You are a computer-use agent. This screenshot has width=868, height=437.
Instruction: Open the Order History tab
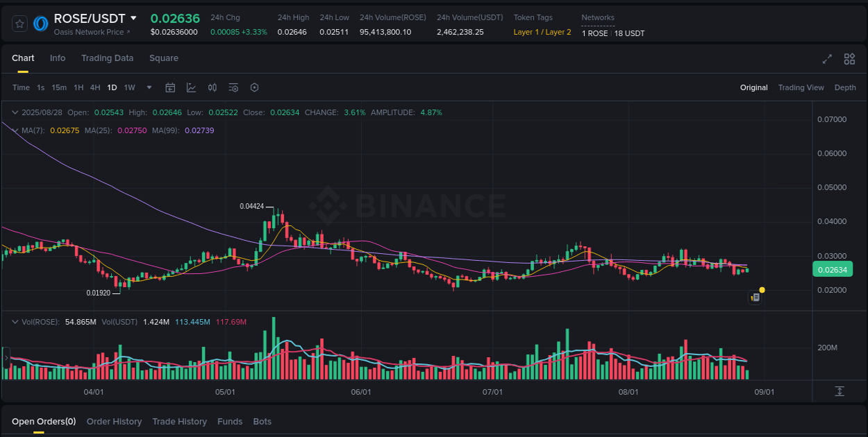(x=114, y=421)
